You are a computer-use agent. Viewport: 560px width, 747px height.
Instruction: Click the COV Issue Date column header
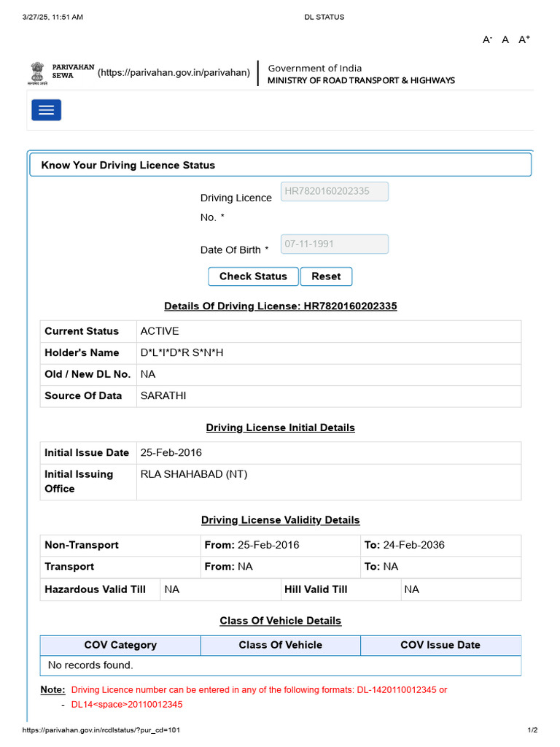coord(440,645)
